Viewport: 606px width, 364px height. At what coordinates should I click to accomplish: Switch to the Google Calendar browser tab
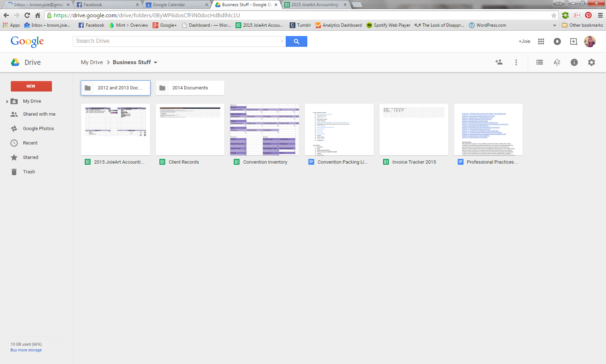[177, 5]
